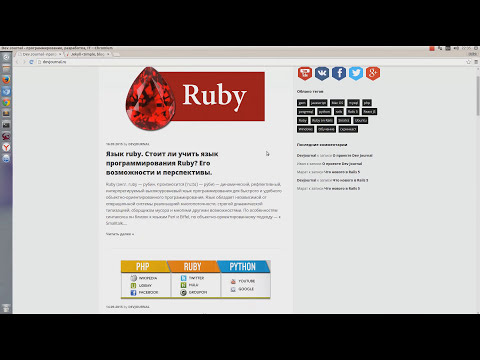Select the 'windows' tag
The width and height of the screenshot is (480, 360).
pos(305,129)
